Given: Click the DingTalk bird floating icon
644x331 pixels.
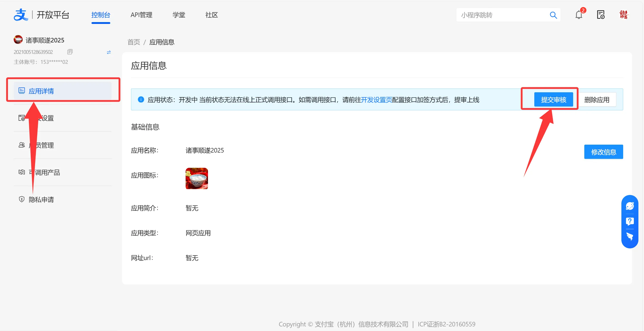Looking at the screenshot, I should pyautogui.click(x=630, y=237).
